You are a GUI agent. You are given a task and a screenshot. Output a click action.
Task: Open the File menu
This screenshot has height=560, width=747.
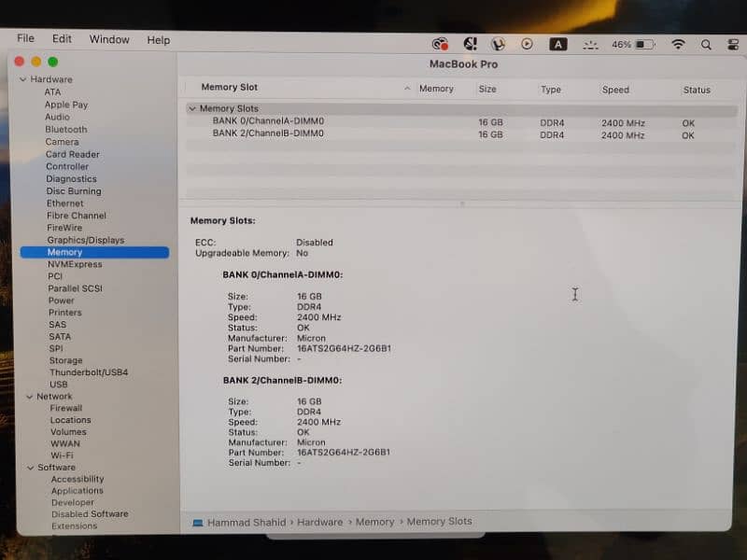(25, 39)
